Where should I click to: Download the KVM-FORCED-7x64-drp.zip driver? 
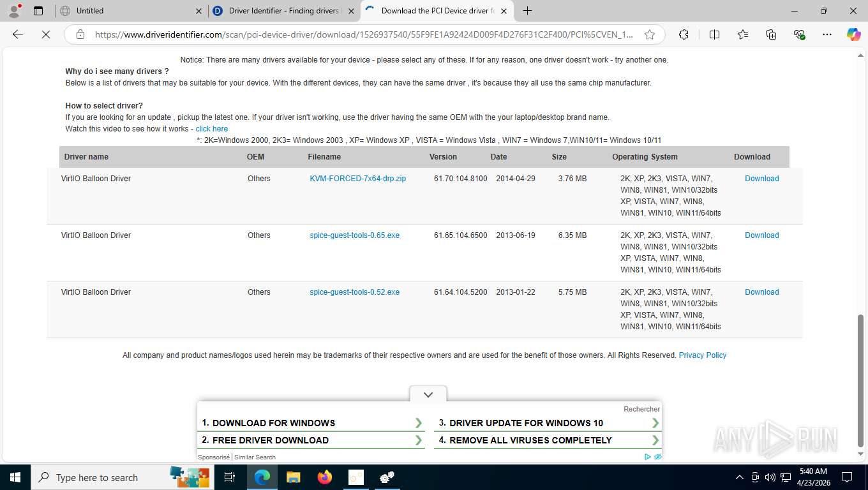[762, 179]
